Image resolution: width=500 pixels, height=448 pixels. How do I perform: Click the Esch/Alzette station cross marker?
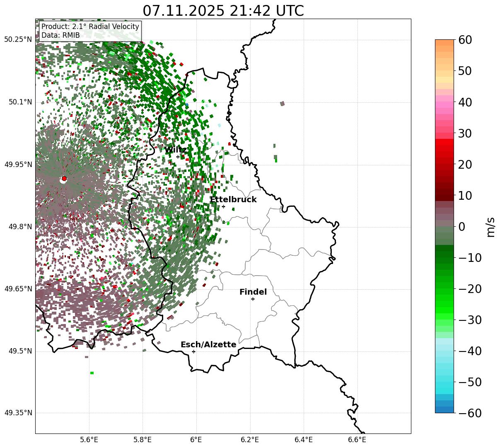click(193, 351)
